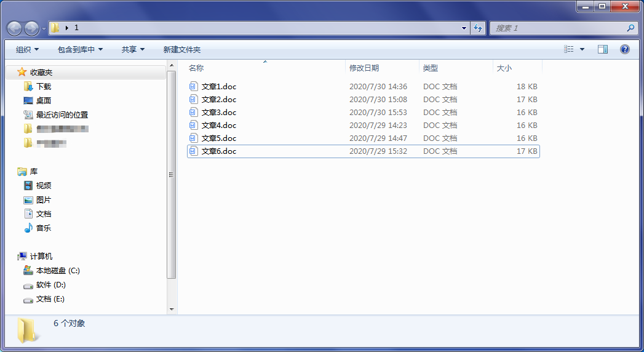Click the 18 KB size cell
This screenshot has height=352, width=644.
[x=527, y=87]
